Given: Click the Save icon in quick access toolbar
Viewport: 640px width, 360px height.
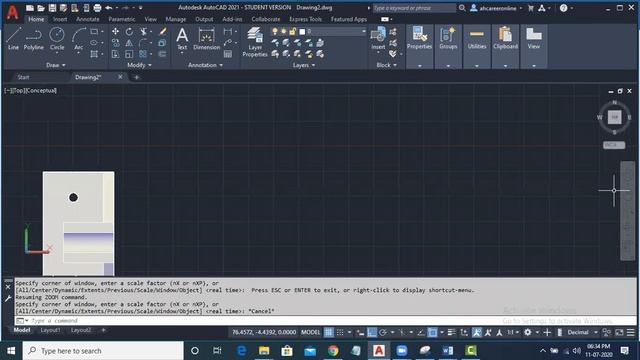Looking at the screenshot, I should [52, 8].
